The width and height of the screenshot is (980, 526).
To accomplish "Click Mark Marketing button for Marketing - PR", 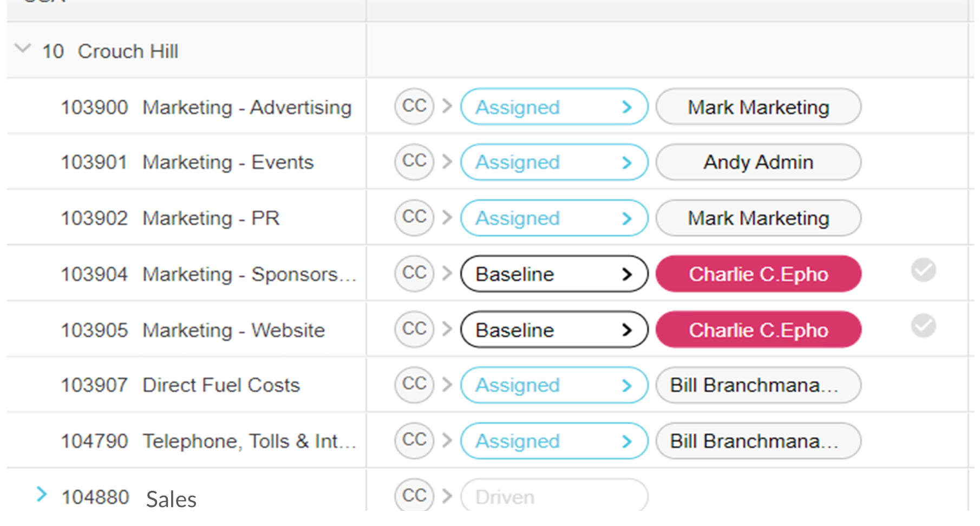I will [x=758, y=218].
